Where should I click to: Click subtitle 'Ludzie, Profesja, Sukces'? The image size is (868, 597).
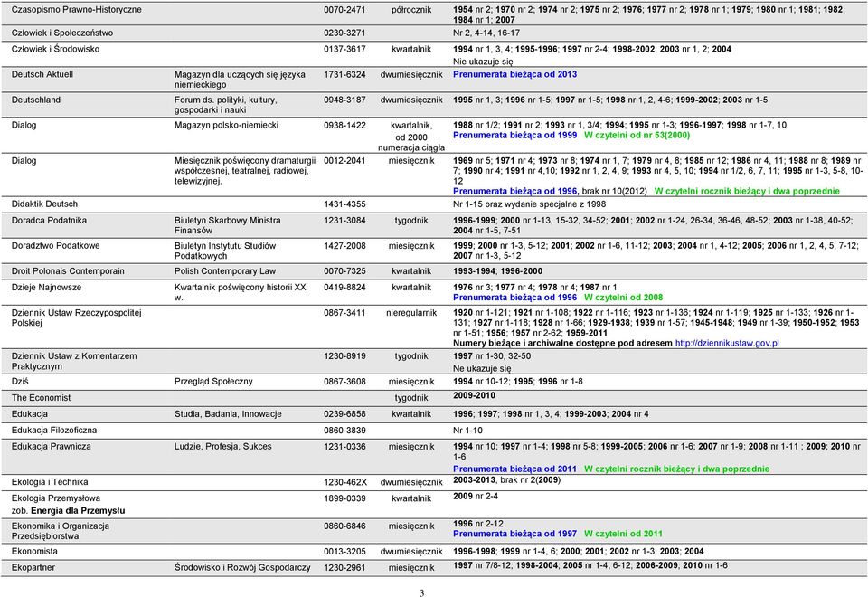click(223, 446)
